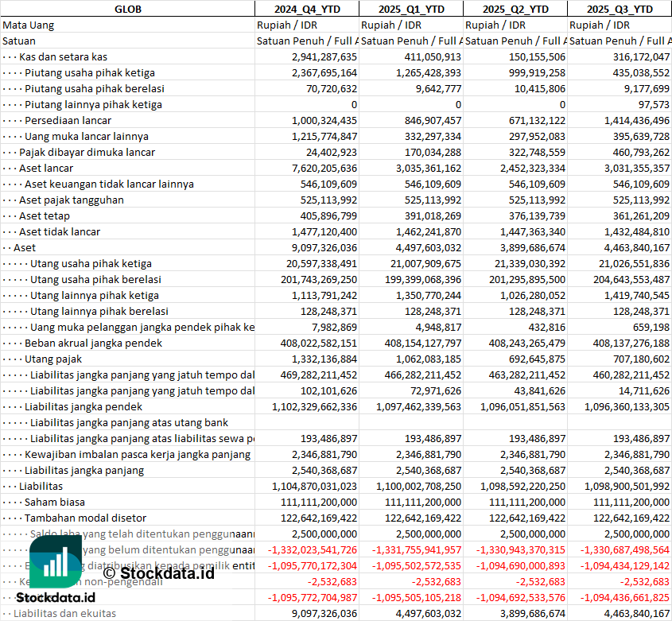This screenshot has width=672, height=621.
Task: Select the 2024_Q4_YTD column header
Action: [306, 9]
